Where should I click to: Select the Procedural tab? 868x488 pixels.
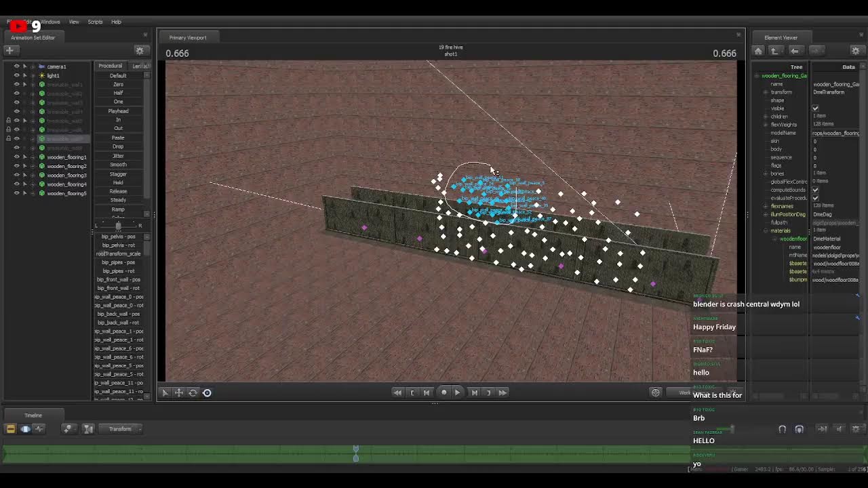[111, 66]
